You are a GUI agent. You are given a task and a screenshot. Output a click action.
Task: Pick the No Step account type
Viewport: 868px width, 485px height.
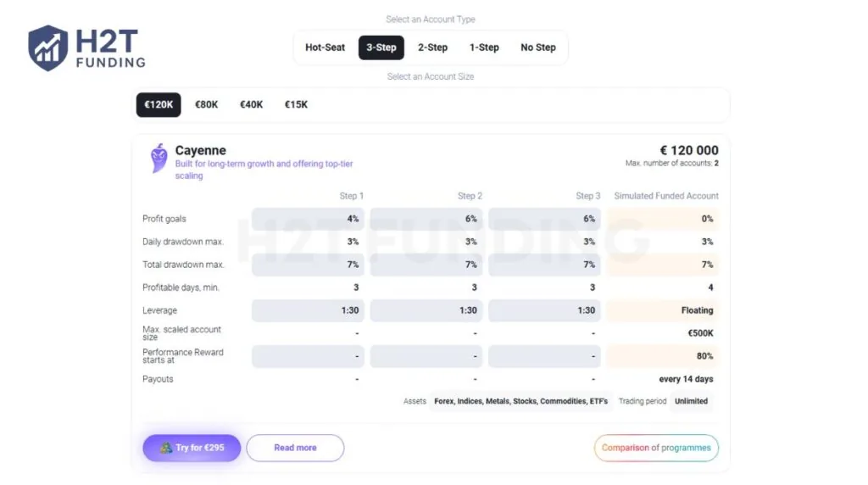click(537, 47)
